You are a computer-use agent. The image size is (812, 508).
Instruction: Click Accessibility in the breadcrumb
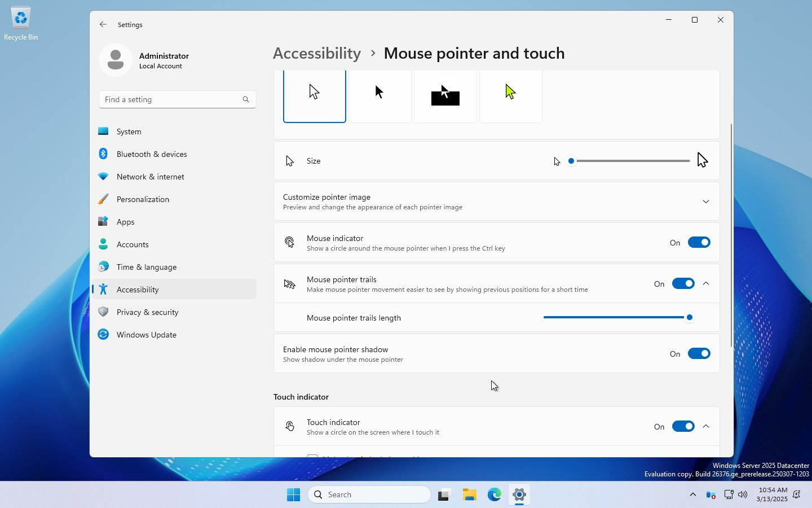pos(316,53)
